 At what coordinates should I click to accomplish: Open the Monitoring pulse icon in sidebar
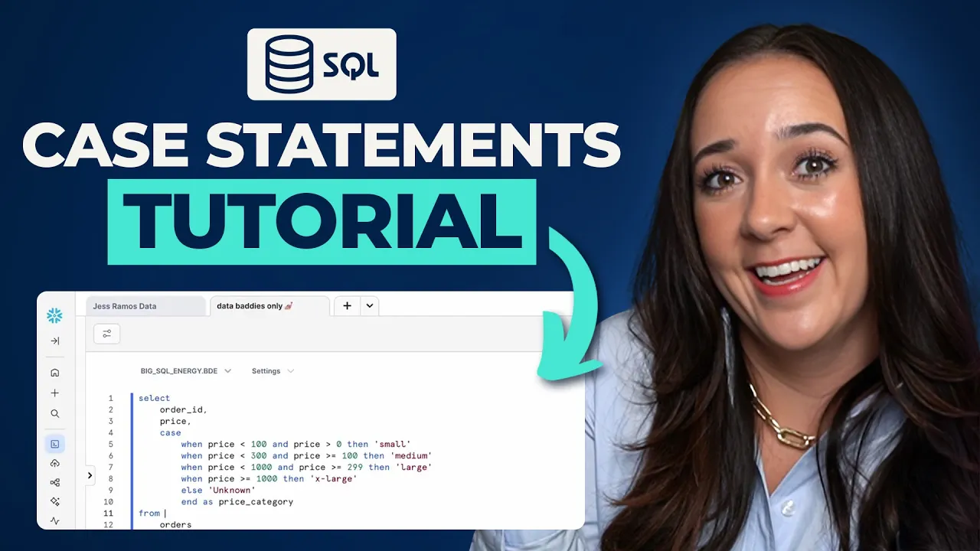54,520
